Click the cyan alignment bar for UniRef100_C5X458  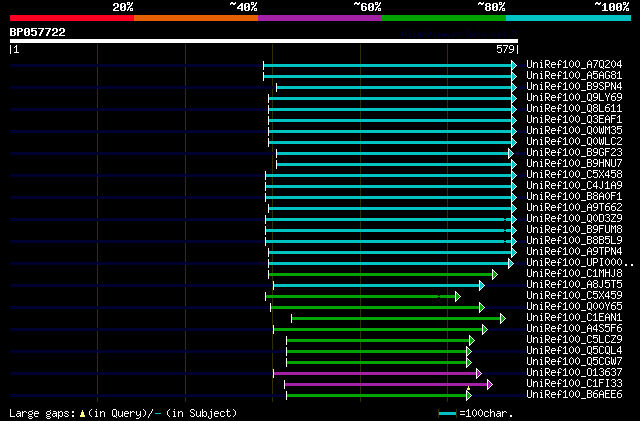click(x=389, y=176)
